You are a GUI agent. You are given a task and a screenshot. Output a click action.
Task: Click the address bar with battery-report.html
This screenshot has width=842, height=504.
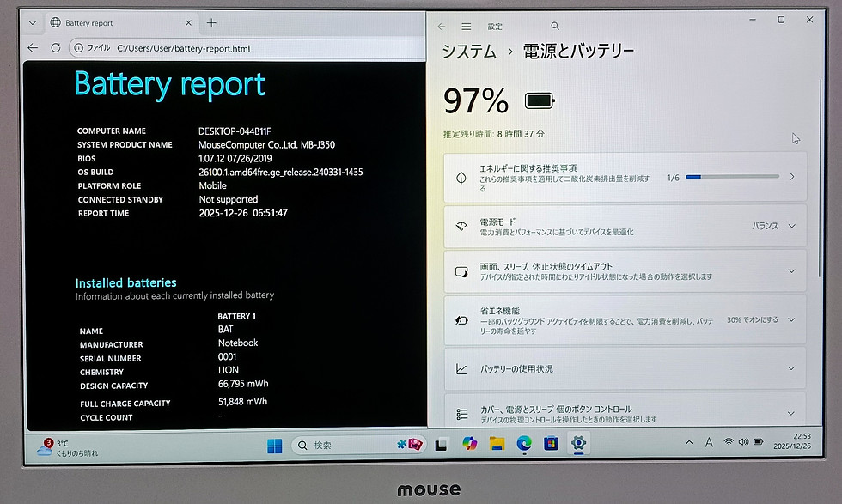(247, 48)
